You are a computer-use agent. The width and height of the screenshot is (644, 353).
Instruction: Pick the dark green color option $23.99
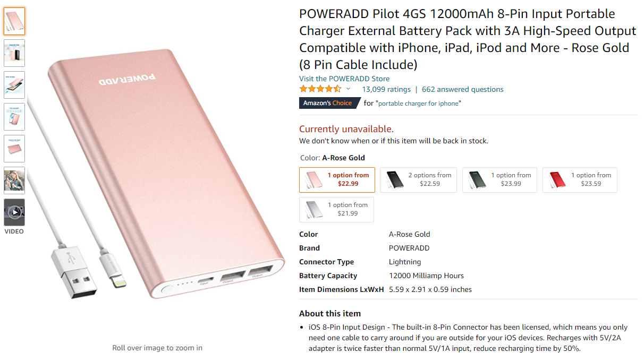click(499, 180)
